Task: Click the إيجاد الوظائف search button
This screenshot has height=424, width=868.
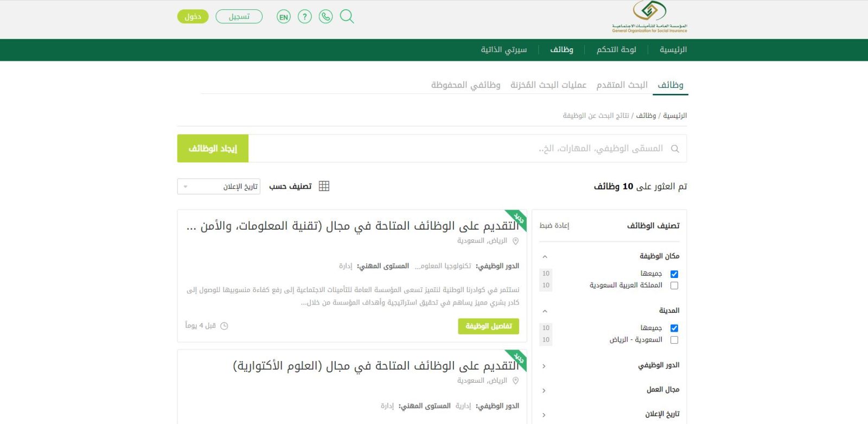Action: click(213, 149)
